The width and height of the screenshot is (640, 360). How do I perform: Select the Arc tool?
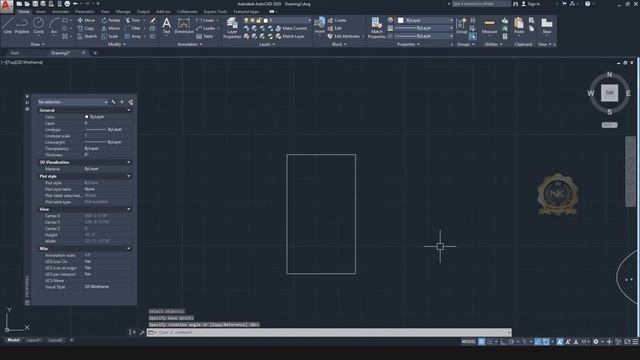point(53,26)
